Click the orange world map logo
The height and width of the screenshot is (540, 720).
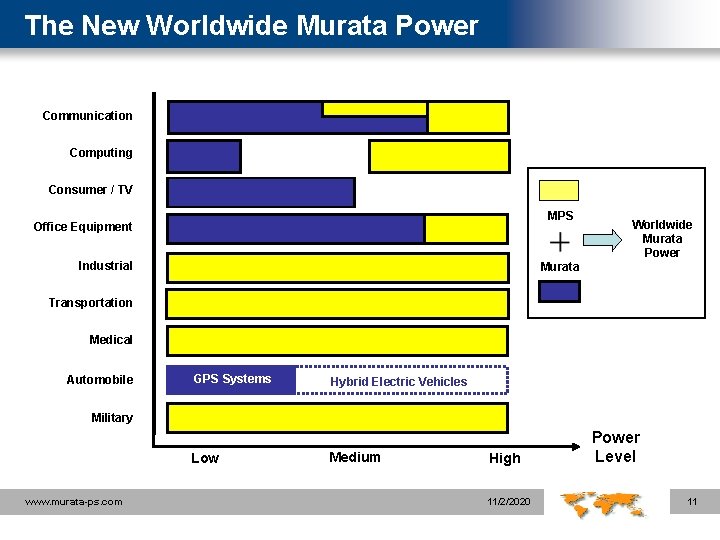coord(602,504)
